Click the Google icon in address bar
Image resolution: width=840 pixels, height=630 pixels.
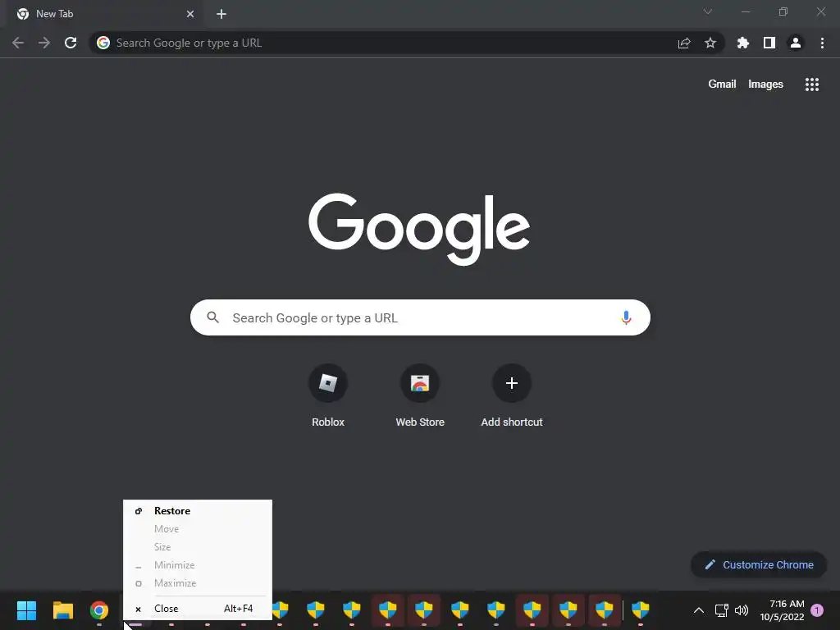pos(103,43)
